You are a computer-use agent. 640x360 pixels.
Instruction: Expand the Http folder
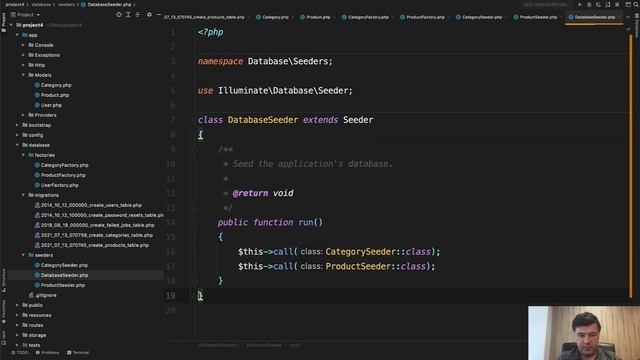tap(23, 65)
